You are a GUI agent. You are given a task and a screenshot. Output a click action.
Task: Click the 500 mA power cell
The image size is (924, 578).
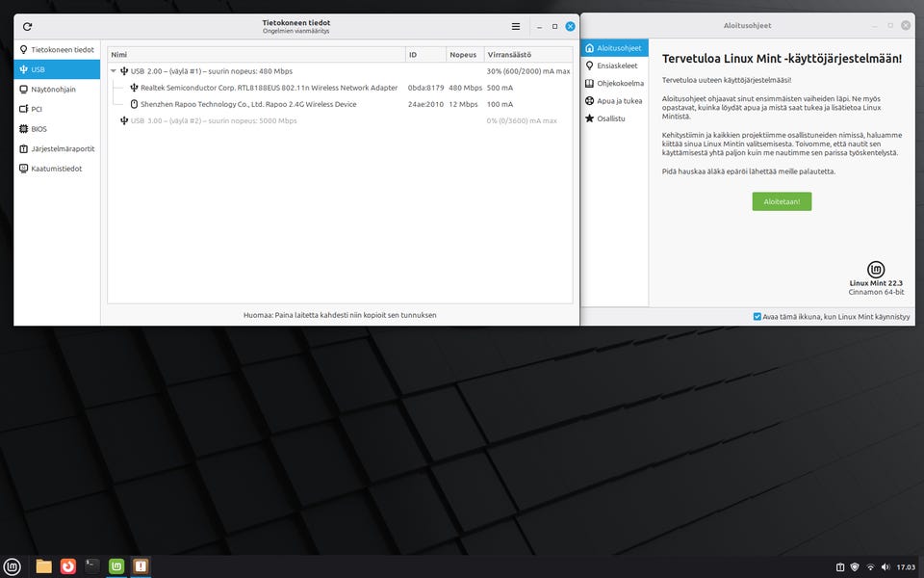click(500, 88)
